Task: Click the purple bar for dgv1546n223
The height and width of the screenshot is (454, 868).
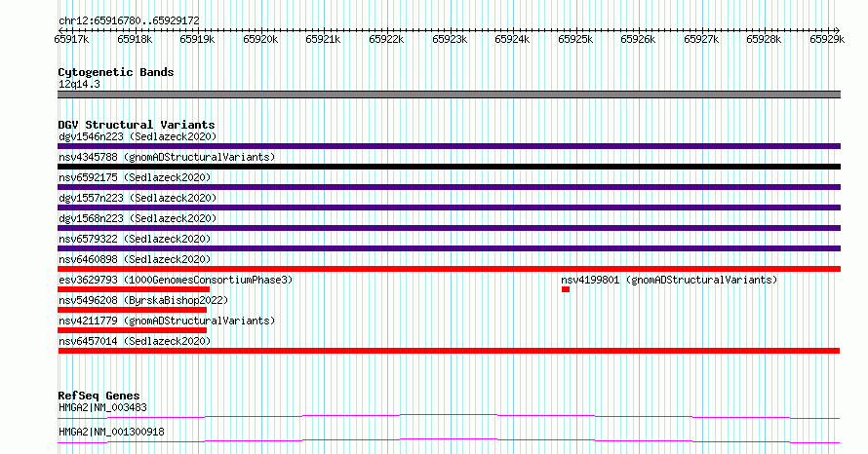Action: click(449, 146)
